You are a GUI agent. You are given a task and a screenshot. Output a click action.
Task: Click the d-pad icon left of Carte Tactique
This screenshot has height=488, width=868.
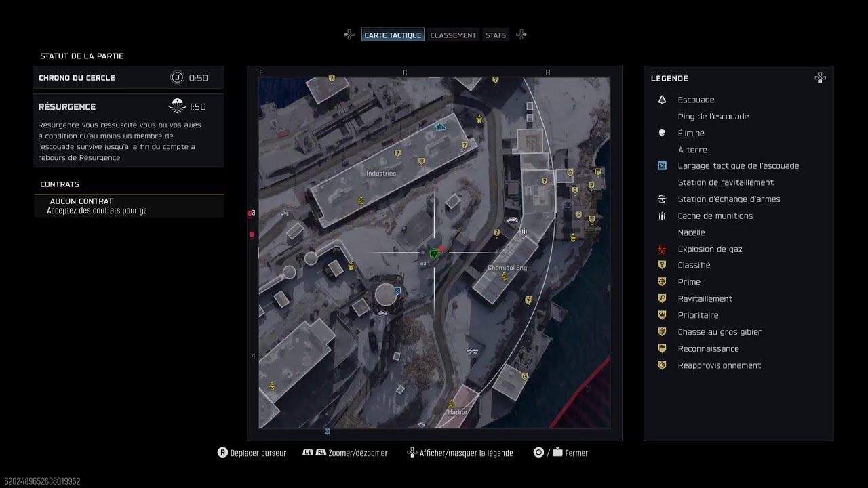[x=349, y=35]
